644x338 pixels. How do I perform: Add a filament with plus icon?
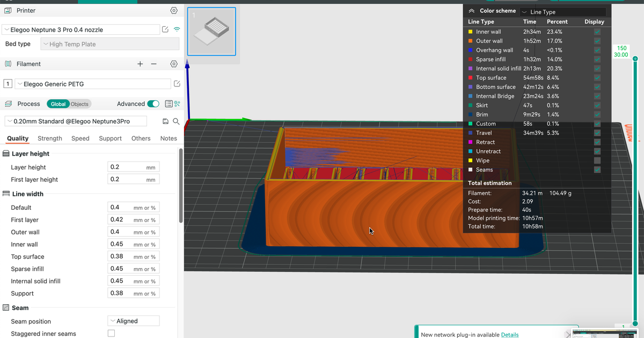140,64
